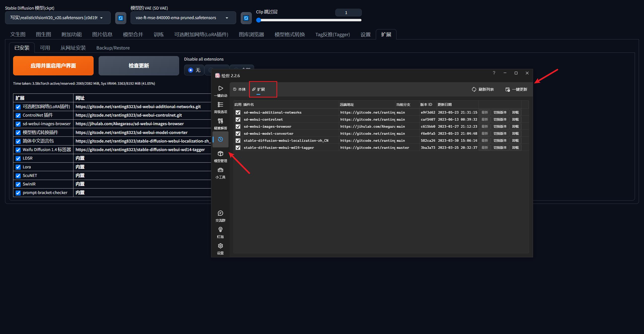Toggle the LDSR extension checkbox
The image size is (644, 334).
[18, 159]
